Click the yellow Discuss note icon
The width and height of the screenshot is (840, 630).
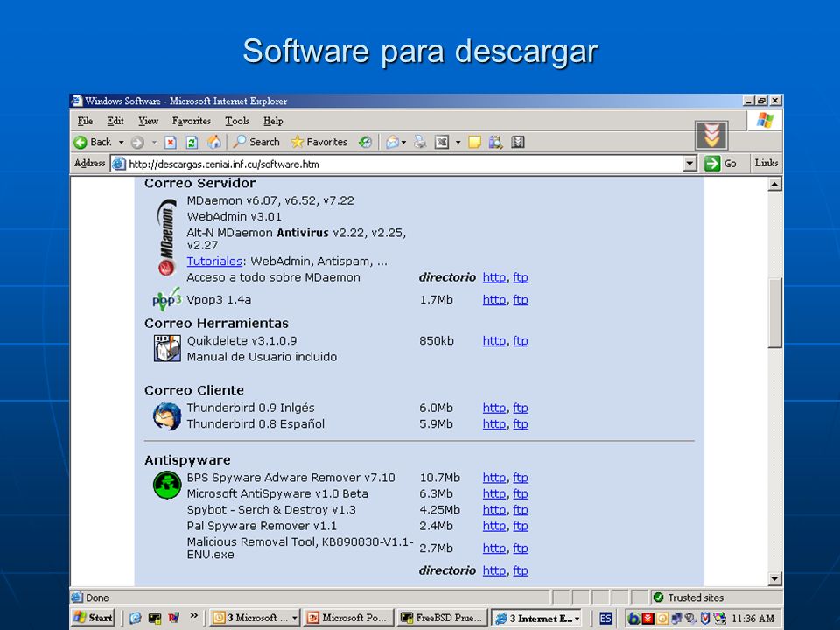pyautogui.click(x=474, y=142)
